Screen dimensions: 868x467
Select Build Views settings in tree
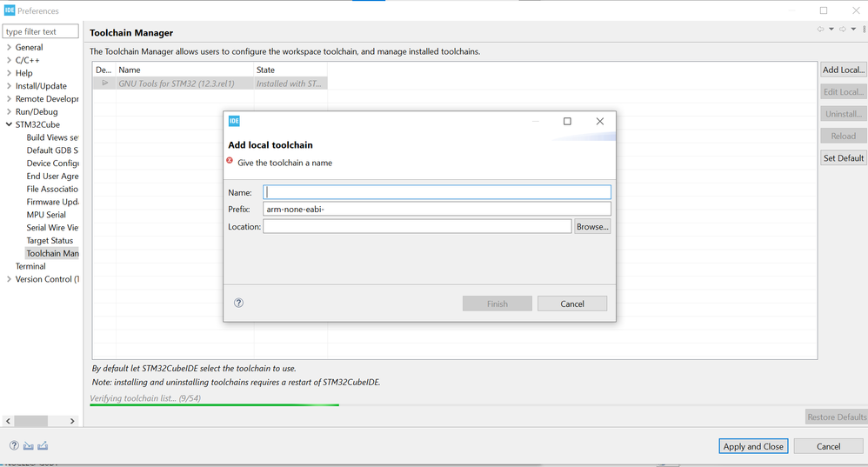coord(52,137)
